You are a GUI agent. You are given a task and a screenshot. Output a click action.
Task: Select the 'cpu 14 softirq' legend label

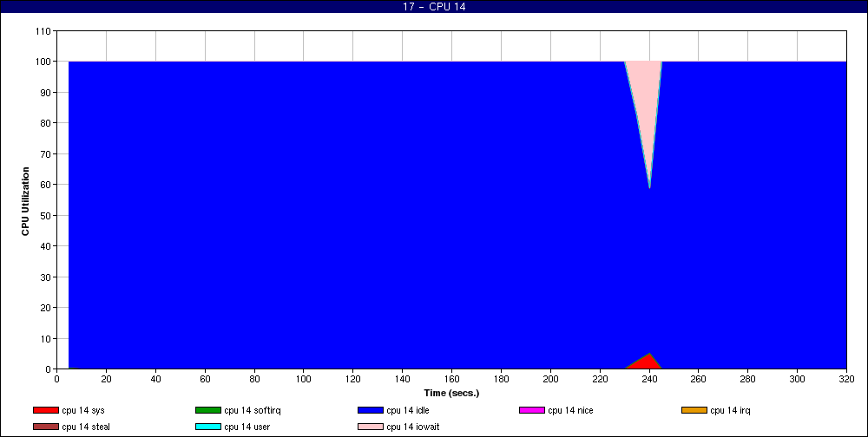pos(253,410)
